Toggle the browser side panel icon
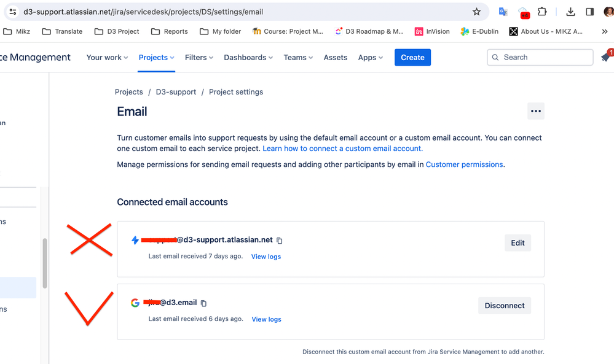614x364 pixels. pyautogui.click(x=589, y=12)
